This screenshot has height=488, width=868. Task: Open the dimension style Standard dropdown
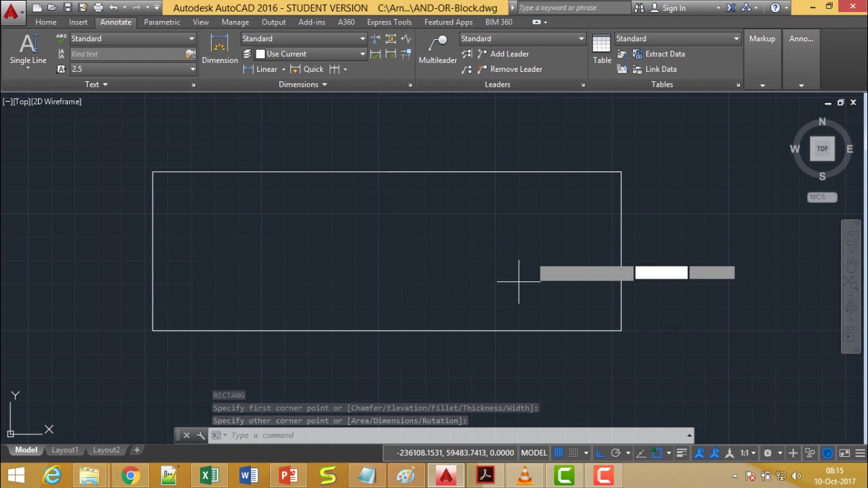(x=363, y=39)
